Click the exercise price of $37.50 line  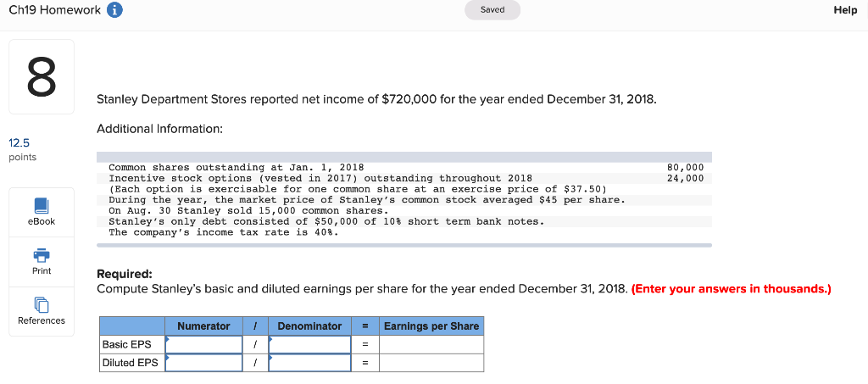pos(359,189)
